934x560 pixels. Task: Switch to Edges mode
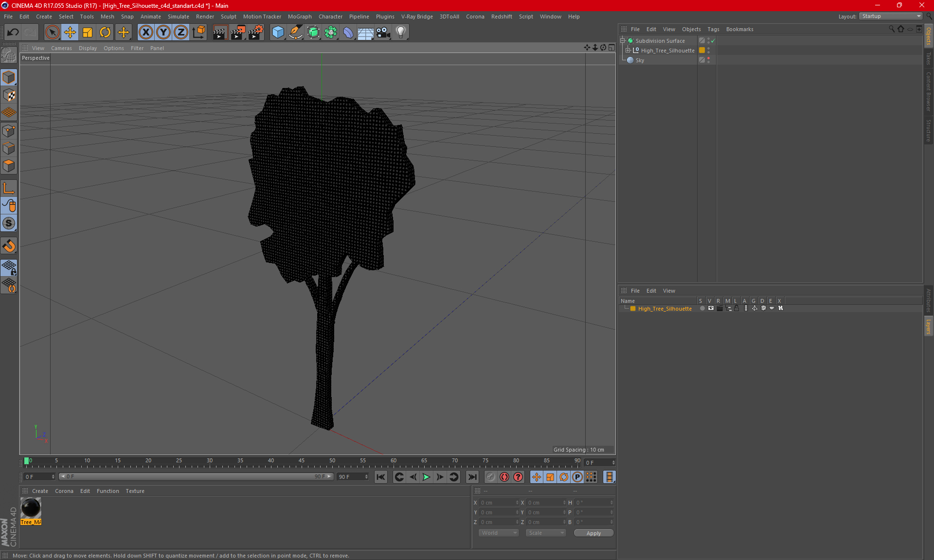pos(9,148)
